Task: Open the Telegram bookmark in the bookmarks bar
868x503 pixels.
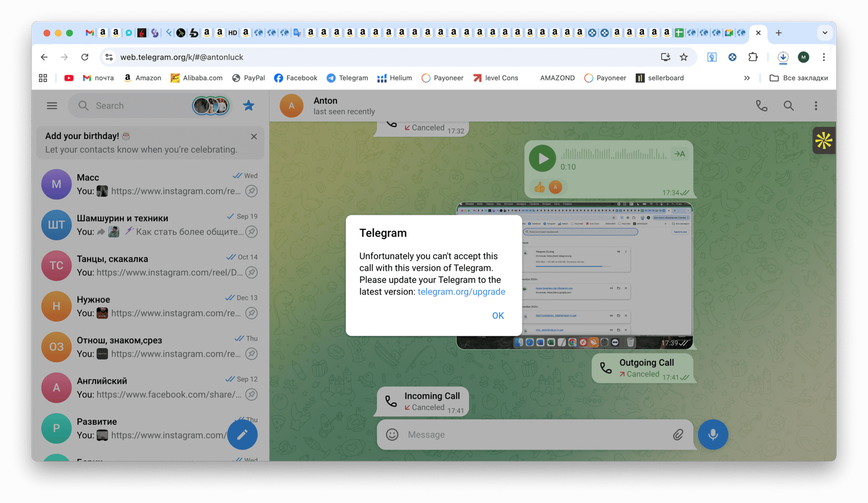Action: (x=347, y=78)
